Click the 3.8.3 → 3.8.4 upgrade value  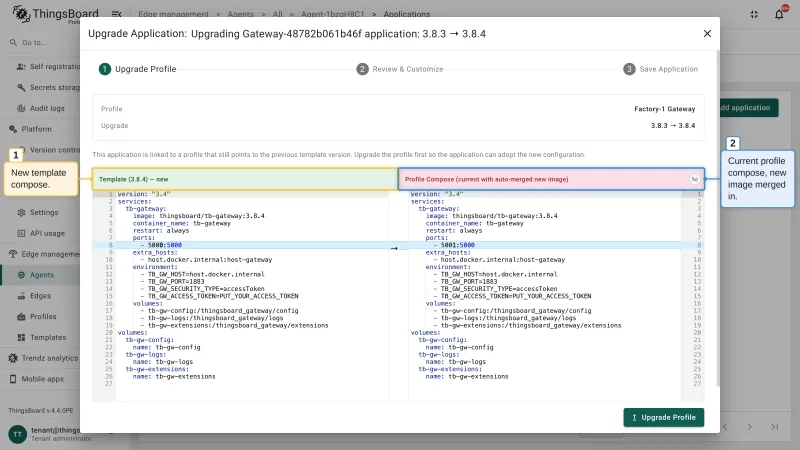coord(672,126)
